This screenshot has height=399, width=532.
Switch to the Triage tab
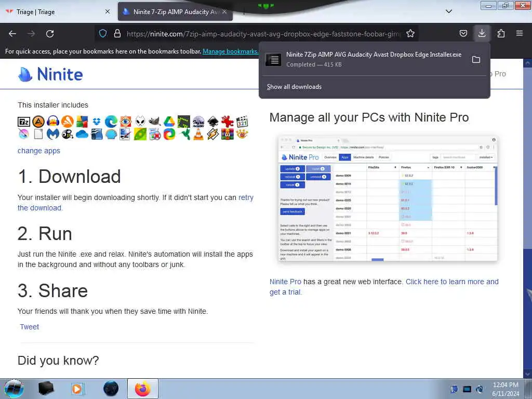(58, 12)
